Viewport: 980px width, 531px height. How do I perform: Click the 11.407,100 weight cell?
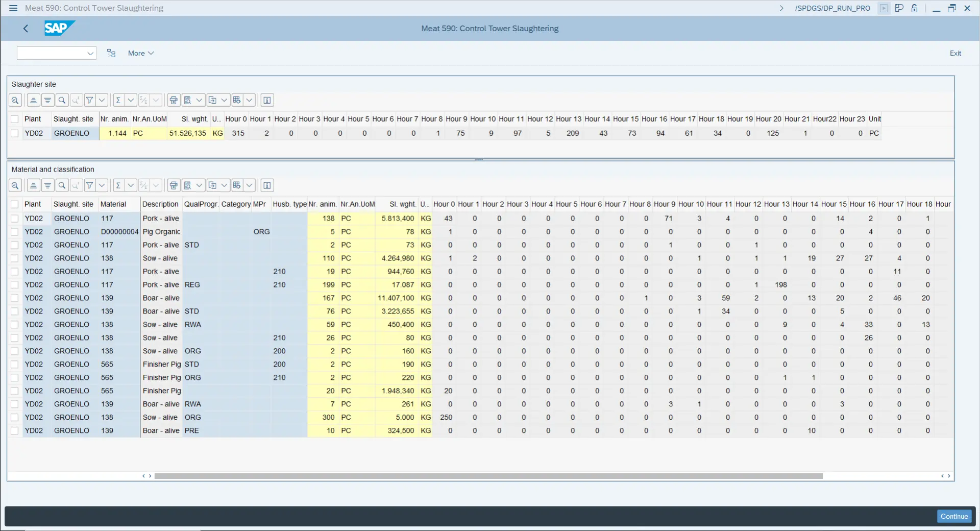pos(397,298)
